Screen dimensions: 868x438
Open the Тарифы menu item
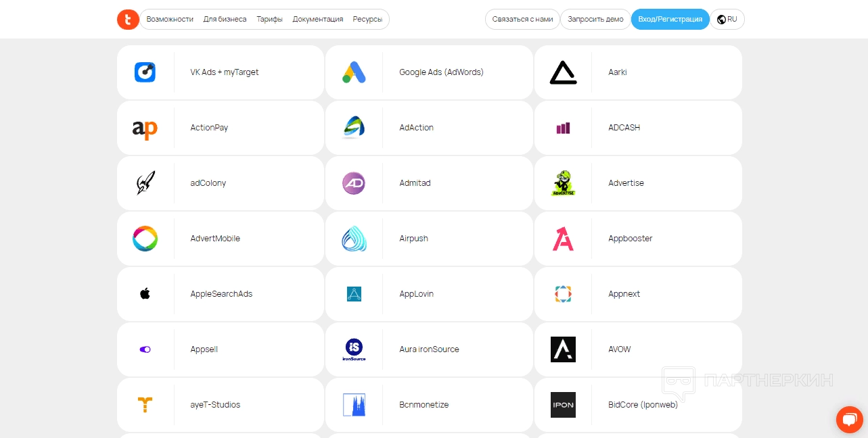coord(269,20)
